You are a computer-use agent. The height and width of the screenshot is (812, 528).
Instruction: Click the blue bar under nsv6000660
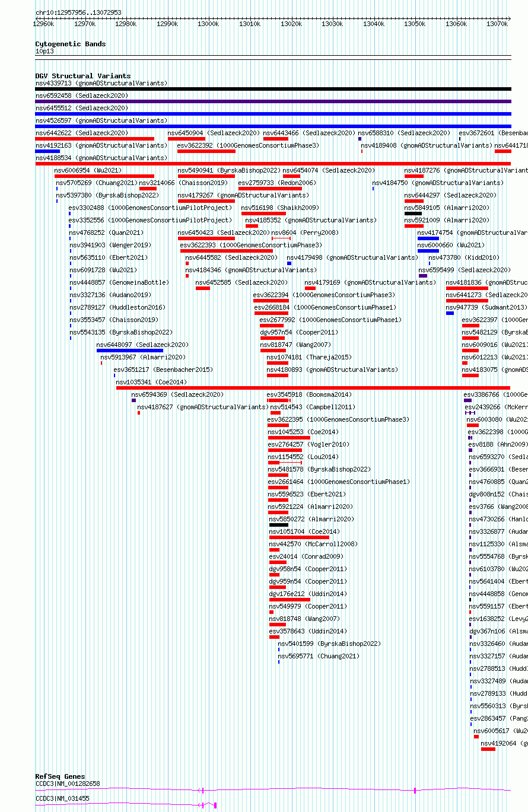tap(428, 251)
